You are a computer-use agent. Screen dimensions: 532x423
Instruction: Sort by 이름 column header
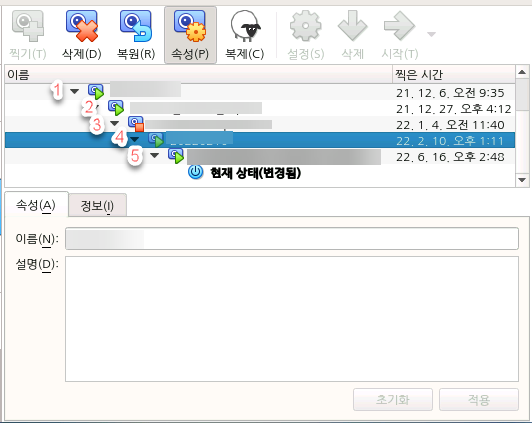coord(198,74)
